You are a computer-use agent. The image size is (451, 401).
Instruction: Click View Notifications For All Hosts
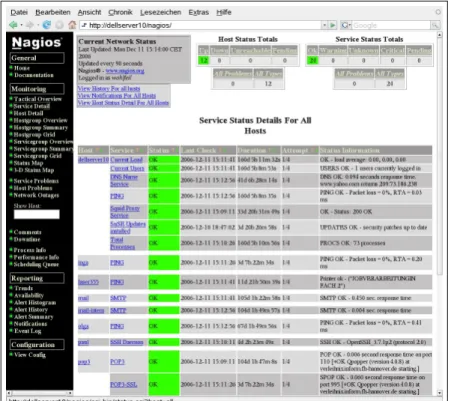tap(117, 96)
